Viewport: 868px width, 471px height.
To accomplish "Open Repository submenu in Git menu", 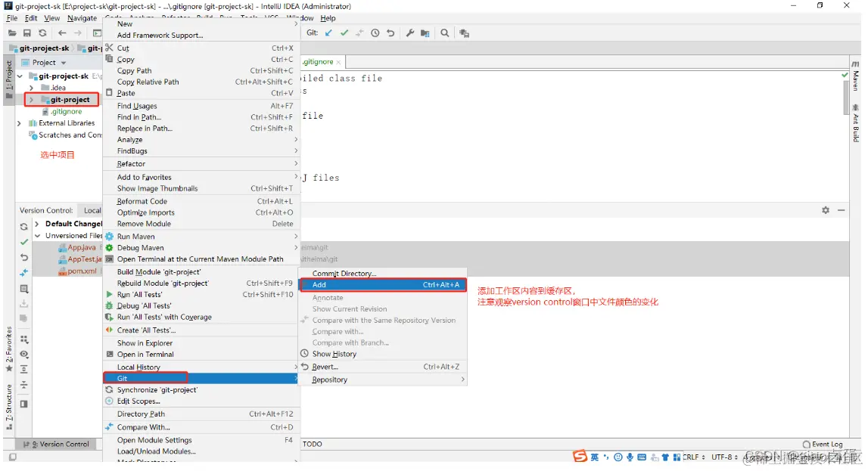I will click(x=383, y=380).
